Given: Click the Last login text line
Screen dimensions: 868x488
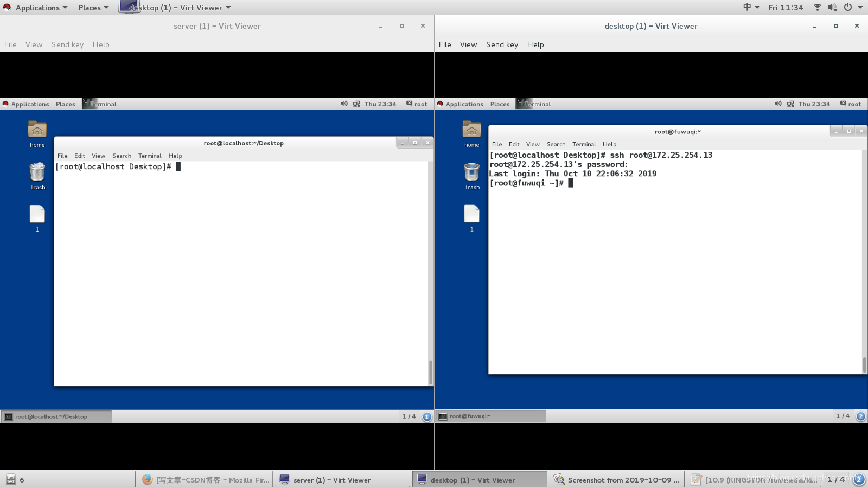Looking at the screenshot, I should (x=573, y=174).
